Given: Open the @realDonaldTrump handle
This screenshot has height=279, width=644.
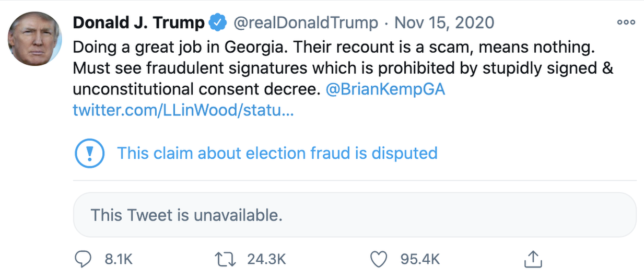Looking at the screenshot, I should [x=305, y=22].
